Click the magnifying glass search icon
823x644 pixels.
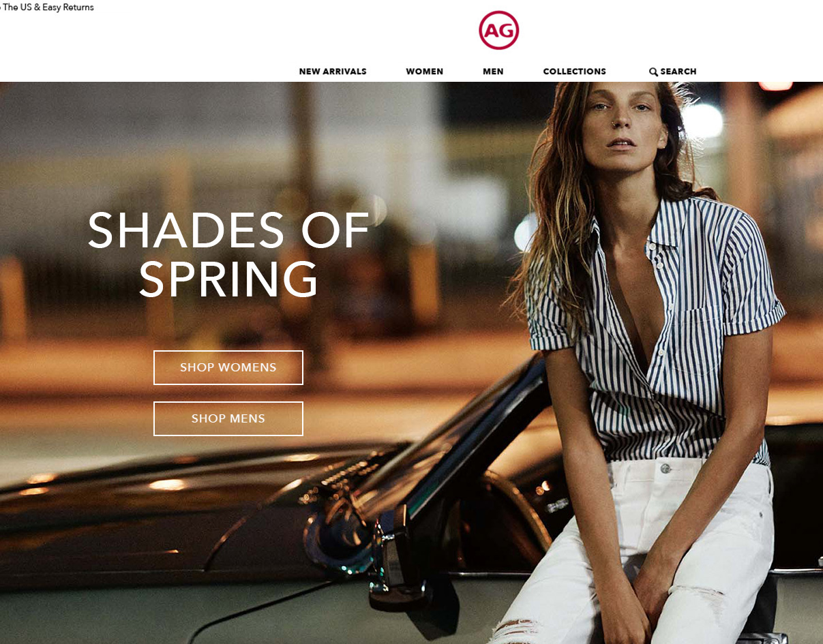point(653,72)
